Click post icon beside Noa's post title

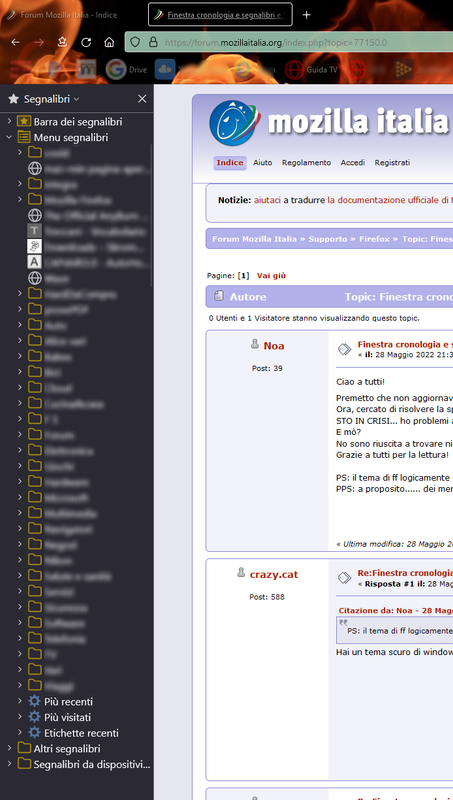(344, 349)
